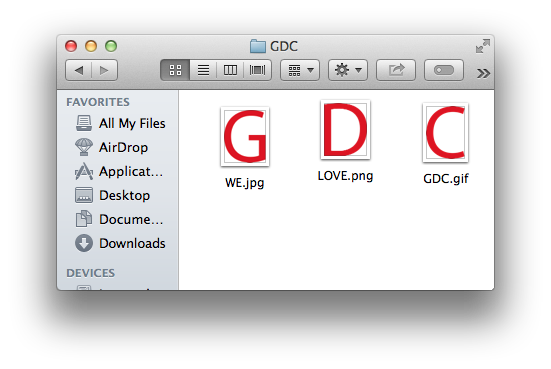This screenshot has height=369, width=551.
Task: Open Applications in the sidebar
Action: point(119,171)
